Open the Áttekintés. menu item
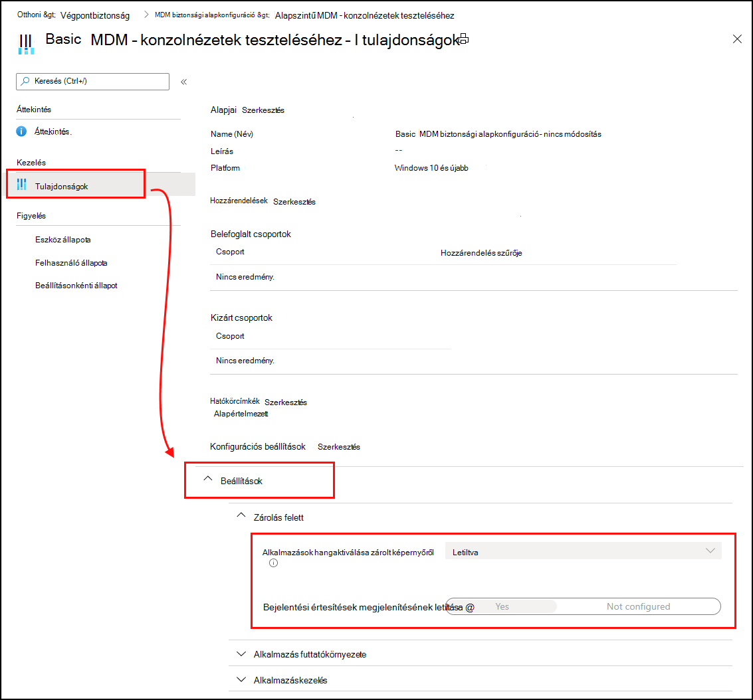753x700 pixels. pos(53,131)
